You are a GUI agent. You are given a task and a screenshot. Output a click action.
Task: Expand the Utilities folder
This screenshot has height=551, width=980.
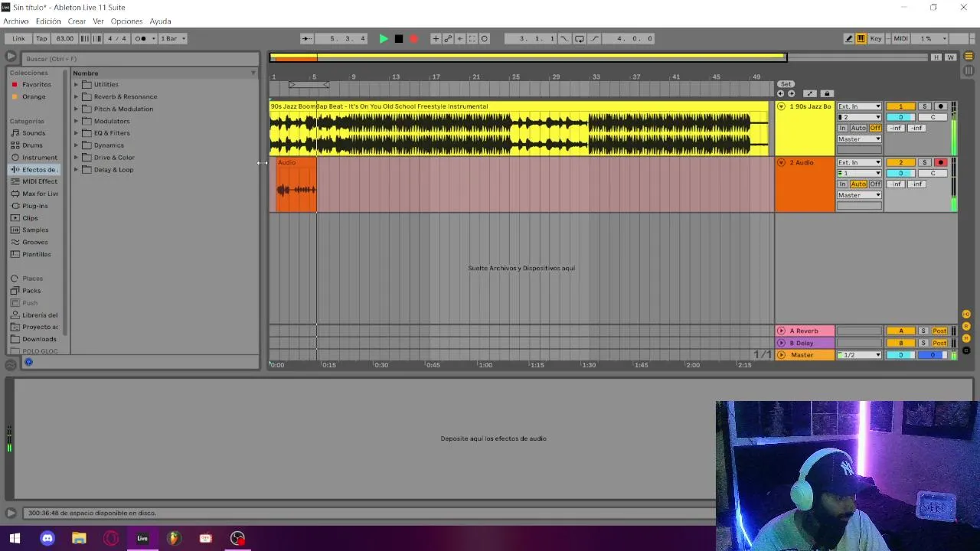point(77,84)
